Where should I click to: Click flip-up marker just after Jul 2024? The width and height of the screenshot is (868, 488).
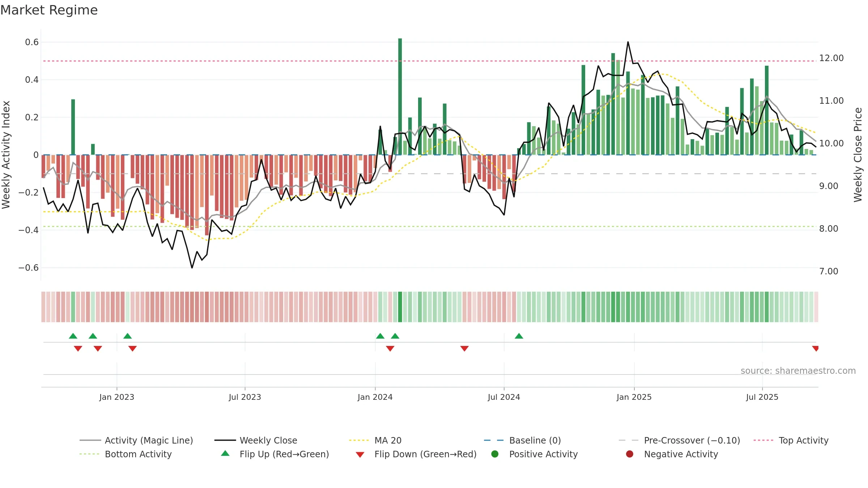click(519, 336)
